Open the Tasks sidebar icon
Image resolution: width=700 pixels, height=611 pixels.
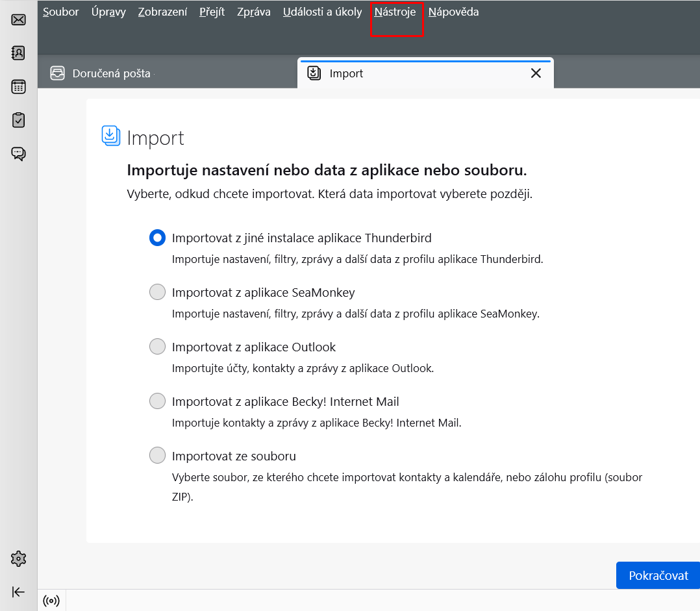click(x=18, y=120)
